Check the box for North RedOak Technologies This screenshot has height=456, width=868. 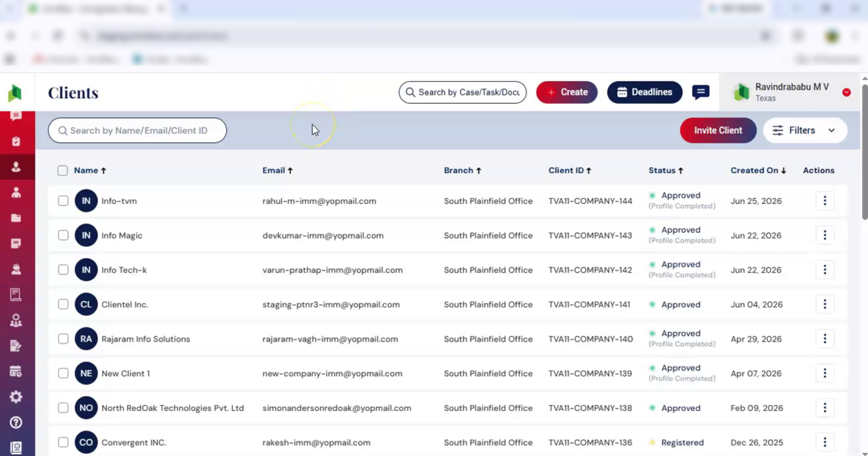(x=63, y=408)
